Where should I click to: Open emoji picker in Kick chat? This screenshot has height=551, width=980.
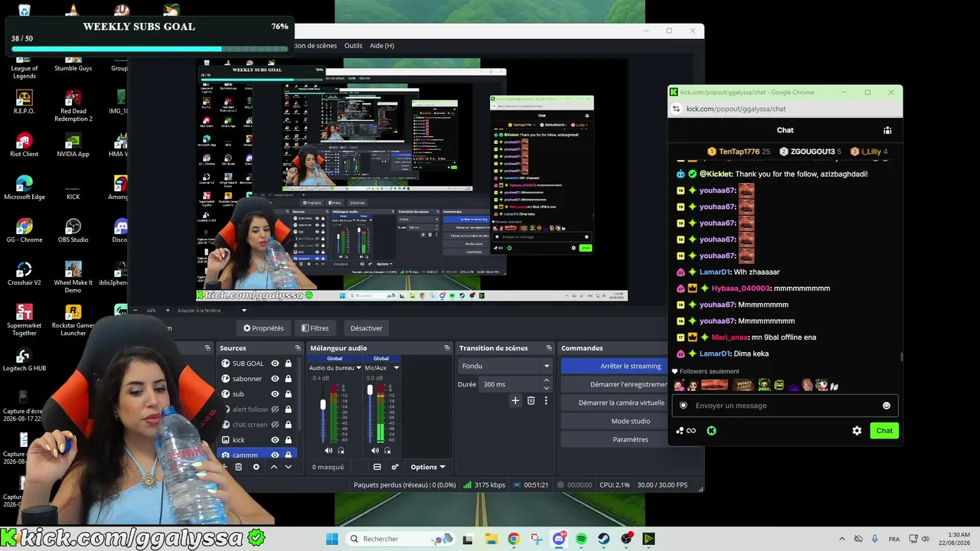point(887,406)
